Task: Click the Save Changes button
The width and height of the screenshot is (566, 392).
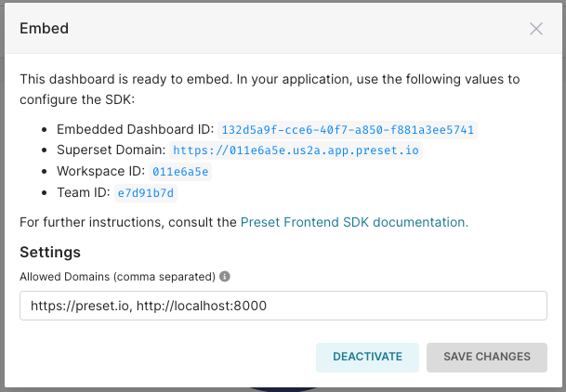Action: tap(487, 357)
